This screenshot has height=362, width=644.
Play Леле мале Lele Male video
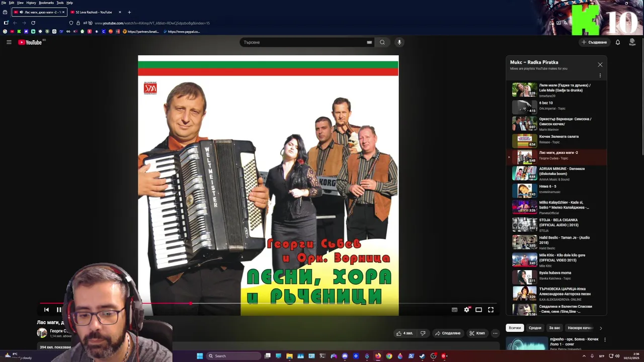[557, 90]
